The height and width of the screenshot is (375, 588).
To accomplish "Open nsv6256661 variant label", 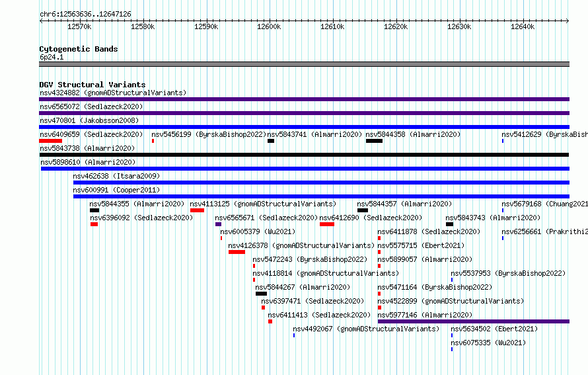I will pos(545,231).
